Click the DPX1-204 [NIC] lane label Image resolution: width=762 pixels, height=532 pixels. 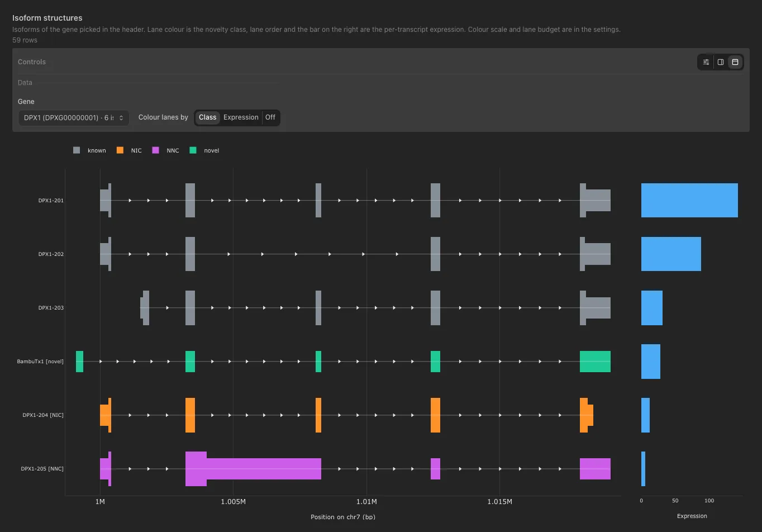tap(43, 415)
